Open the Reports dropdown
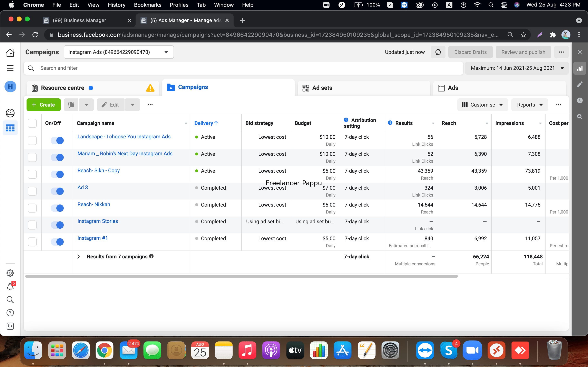 pos(530,105)
